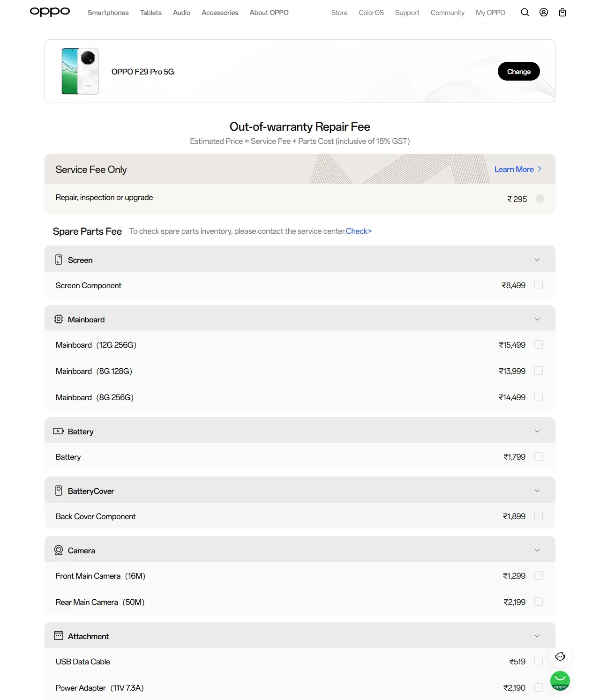This screenshot has height=700, width=600.
Task: Select the Front Main Camera (16M) checkbox
Action: 539,575
